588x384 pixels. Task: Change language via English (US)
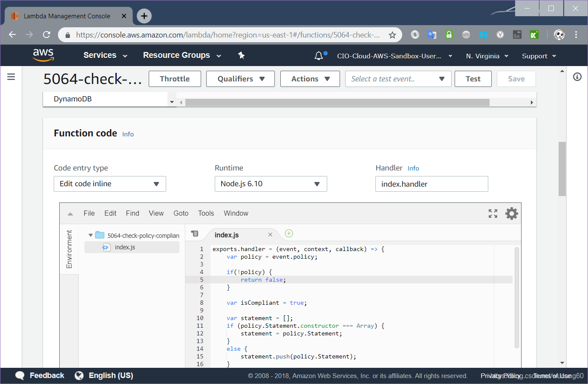point(104,375)
